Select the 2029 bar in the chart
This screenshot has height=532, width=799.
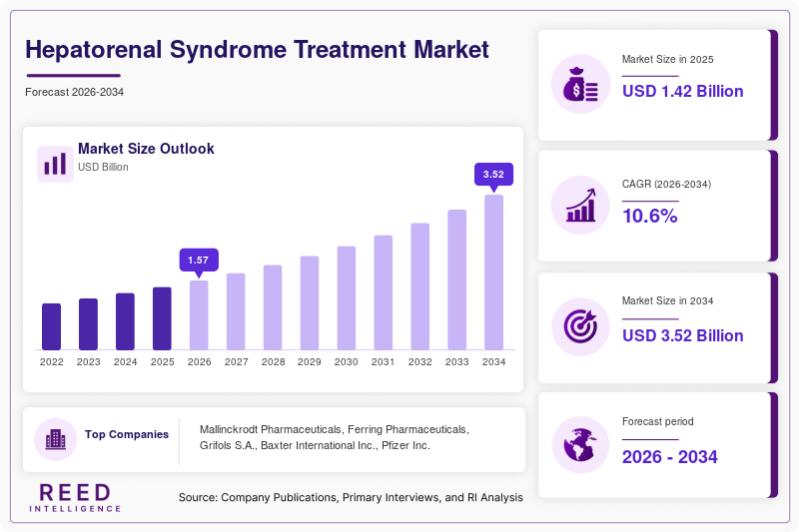coord(310,302)
